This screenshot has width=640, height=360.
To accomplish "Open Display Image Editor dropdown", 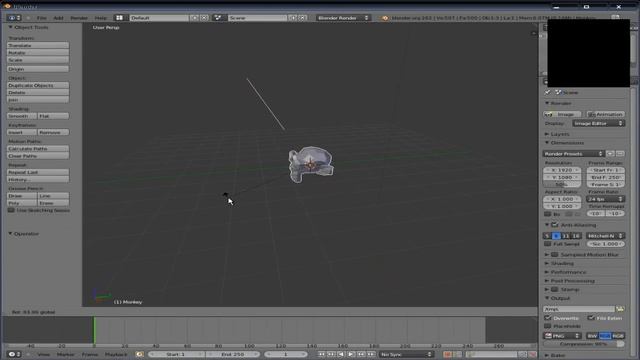I will point(598,123).
